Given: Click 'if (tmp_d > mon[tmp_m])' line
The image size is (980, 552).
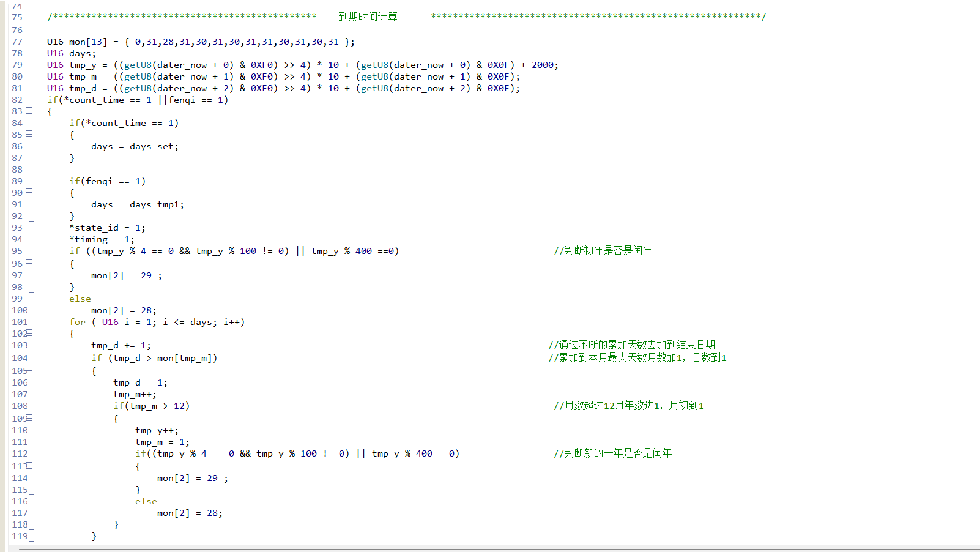Looking at the screenshot, I should coord(154,358).
